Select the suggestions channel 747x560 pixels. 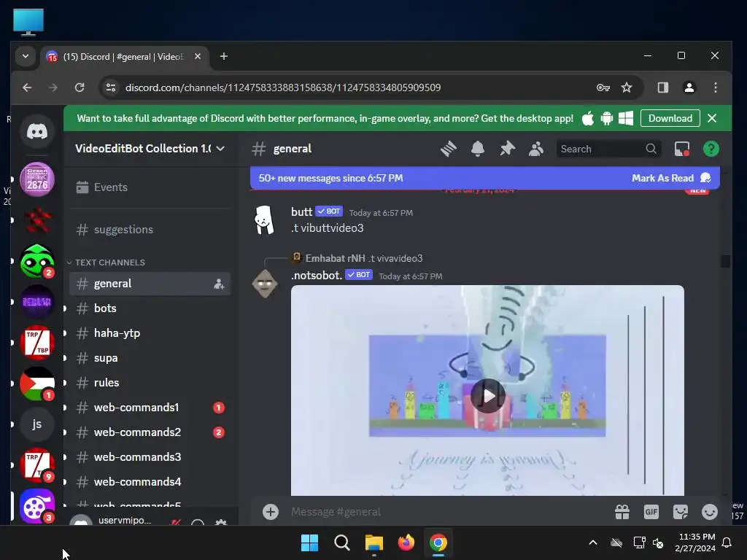pyautogui.click(x=150, y=230)
